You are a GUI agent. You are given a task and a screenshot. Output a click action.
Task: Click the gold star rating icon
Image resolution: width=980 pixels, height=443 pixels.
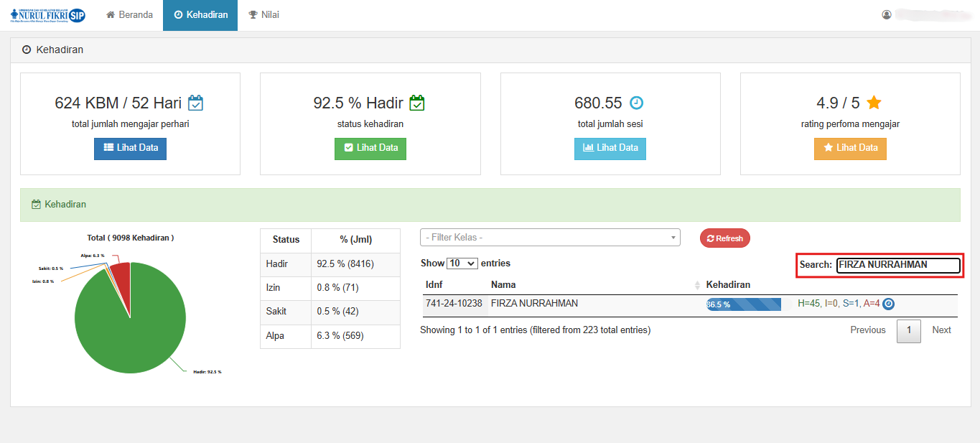coord(874,103)
